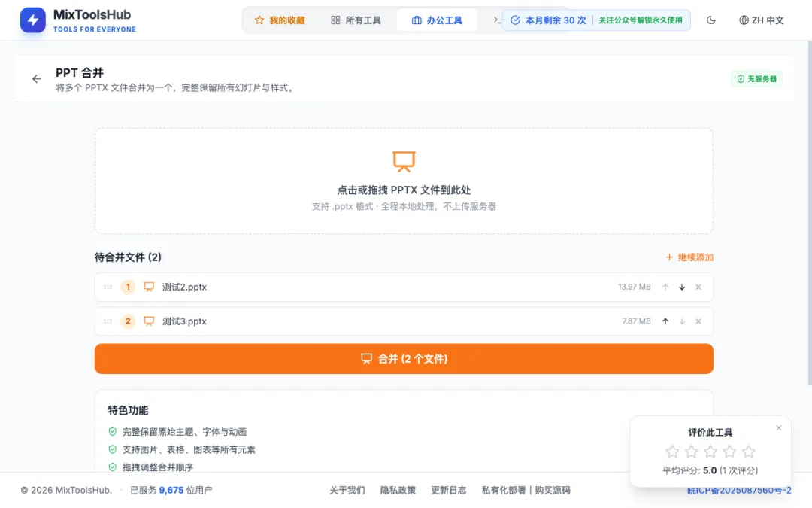Move 测试3.pptx up with arrow icon

pos(665,321)
